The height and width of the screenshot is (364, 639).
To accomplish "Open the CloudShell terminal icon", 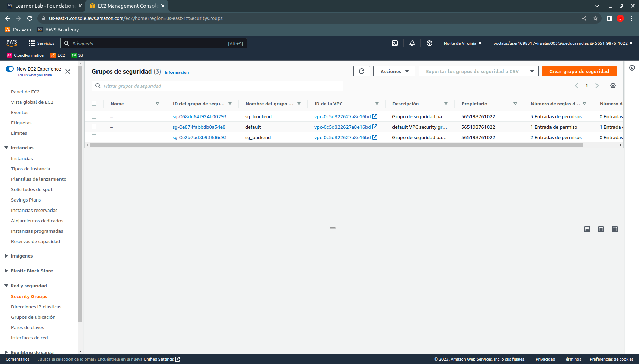I will coord(395,43).
